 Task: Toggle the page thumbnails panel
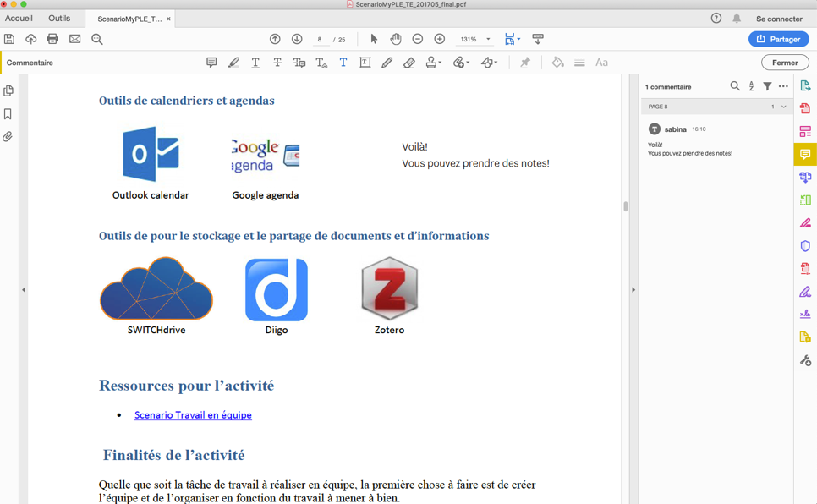click(x=8, y=90)
